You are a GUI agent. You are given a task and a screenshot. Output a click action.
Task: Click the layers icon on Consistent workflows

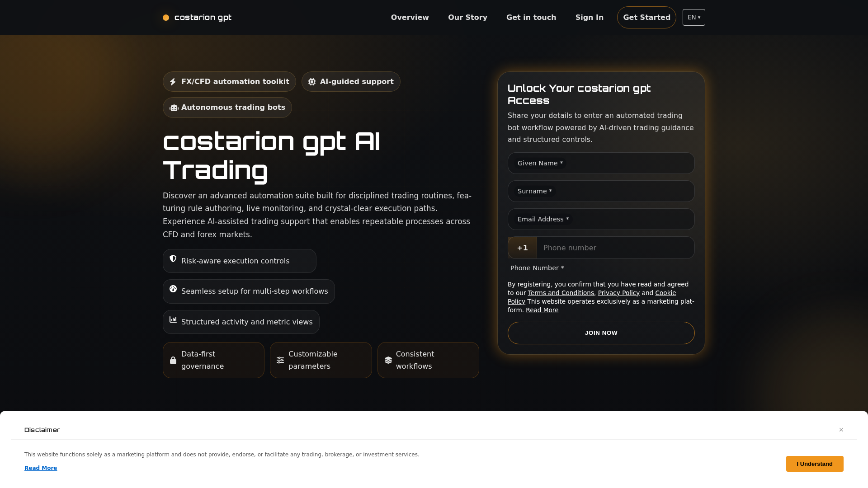click(388, 360)
